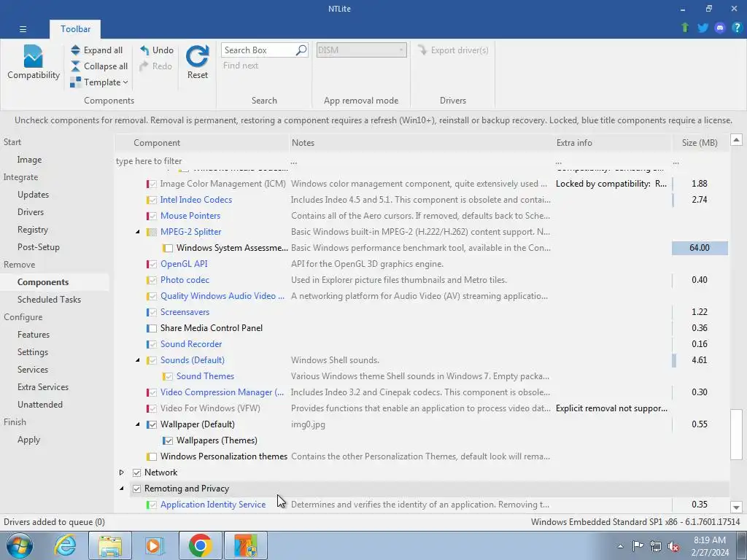This screenshot has width=747, height=560.
Task: Select the Toolbar tab
Action: (75, 29)
